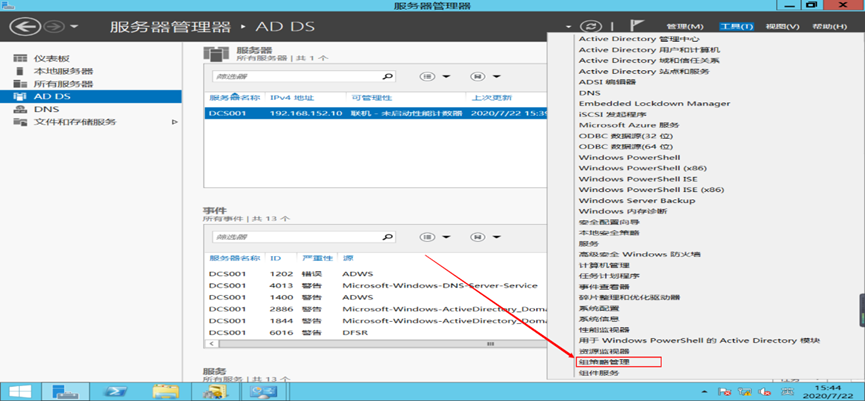The image size is (865, 401).
Task: Sort servers by the 可管理性 column
Action: pos(371,98)
